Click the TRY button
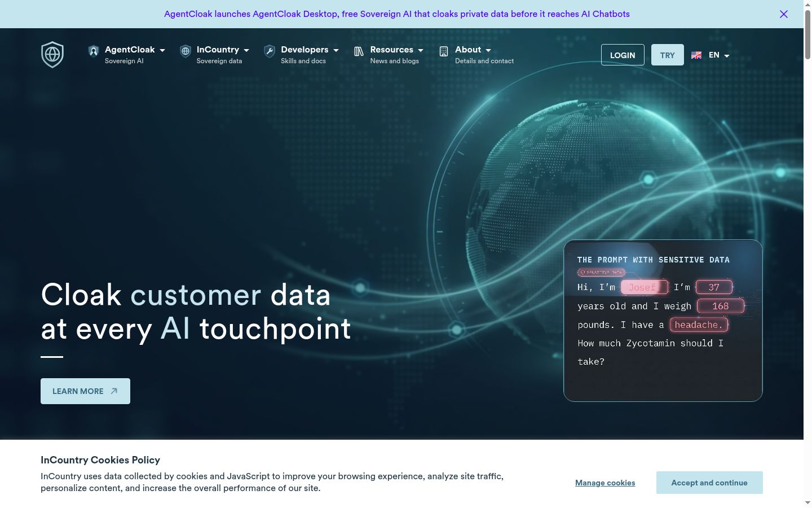Image resolution: width=812 pixels, height=508 pixels. click(x=668, y=55)
